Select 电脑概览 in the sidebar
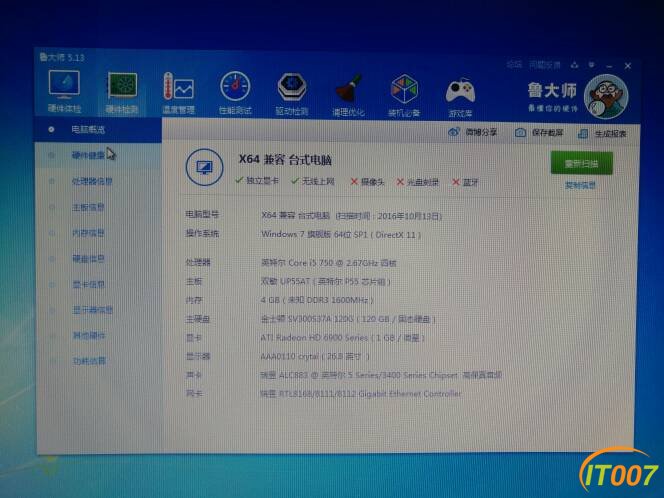This screenshot has height=498, width=664. 98,130
